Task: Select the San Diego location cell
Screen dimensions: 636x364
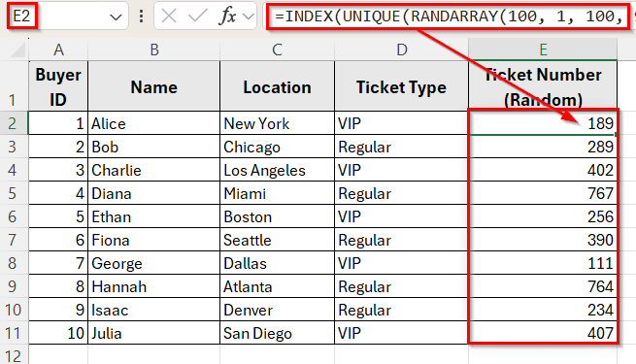Action: 277,333
